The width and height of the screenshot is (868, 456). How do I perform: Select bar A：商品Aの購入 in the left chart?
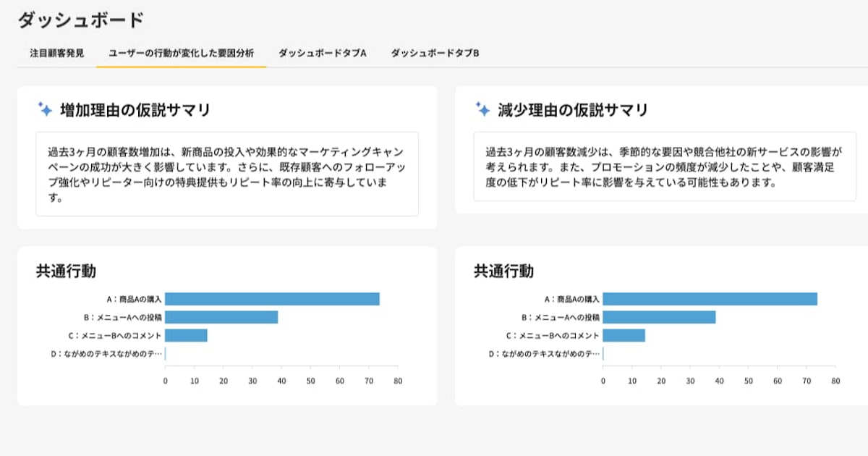[272, 299]
